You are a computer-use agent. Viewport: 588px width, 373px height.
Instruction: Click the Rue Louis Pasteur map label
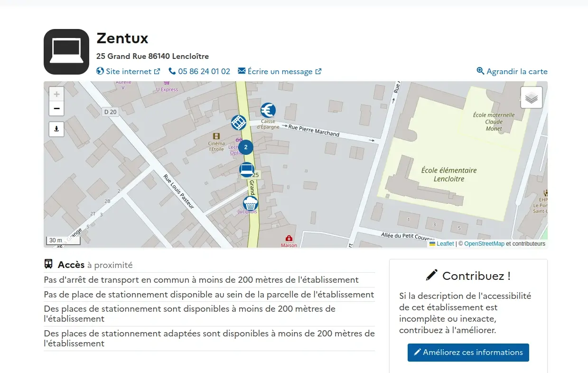click(x=179, y=192)
